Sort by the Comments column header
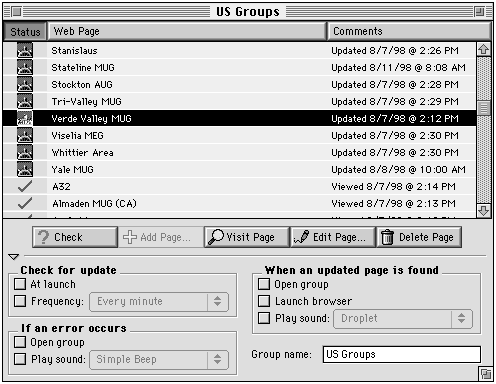Screen dimensions: 496x384 (x=409, y=32)
